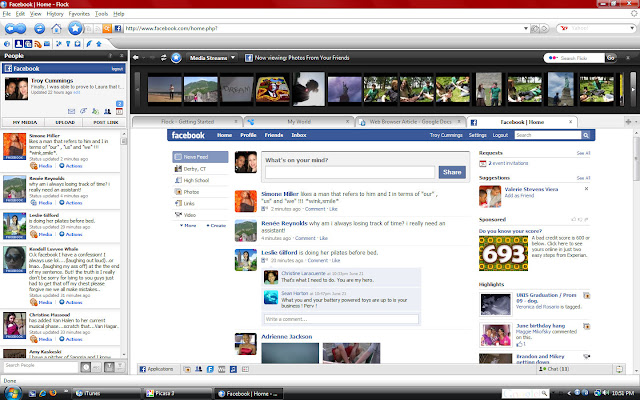Click Actions dropdown under Leslie Gilford in sidebar
The height and width of the screenshot is (400, 640).
71,234
